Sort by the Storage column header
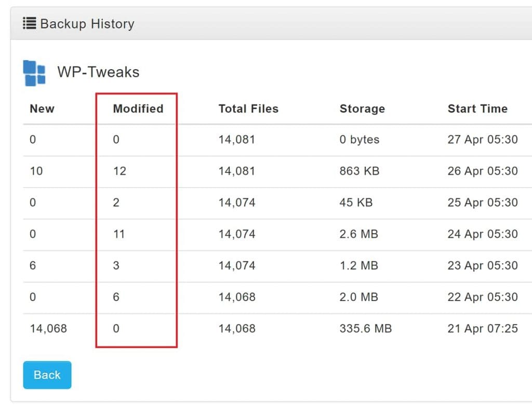This screenshot has width=532, height=406. pos(362,109)
